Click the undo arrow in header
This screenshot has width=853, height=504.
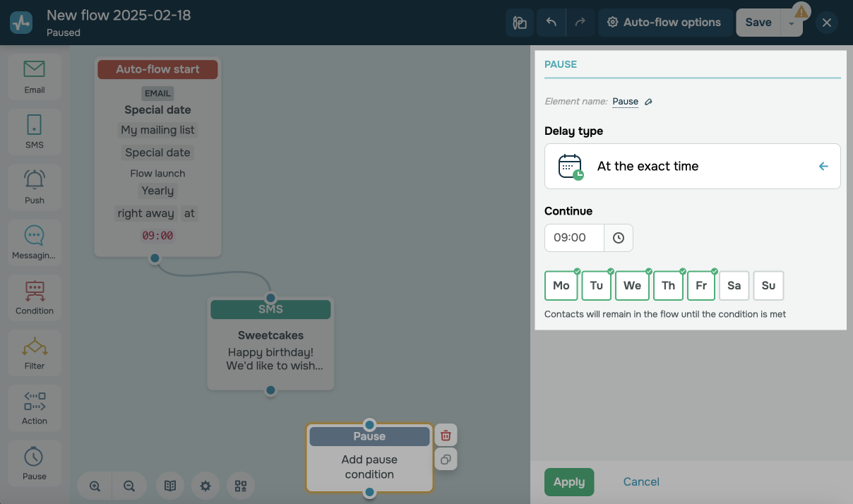click(x=551, y=23)
